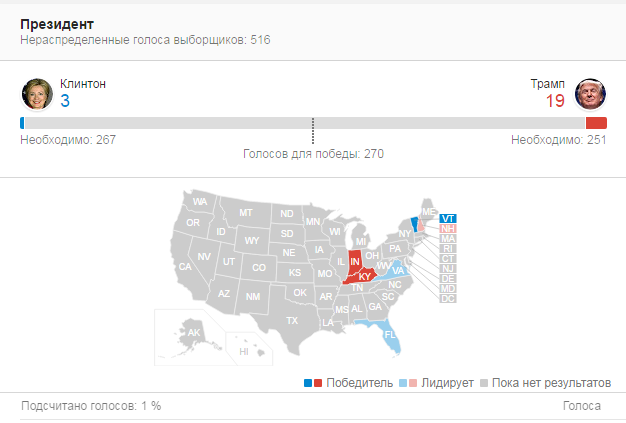Click Kentucky on the map
626x423 pixels.
364,276
